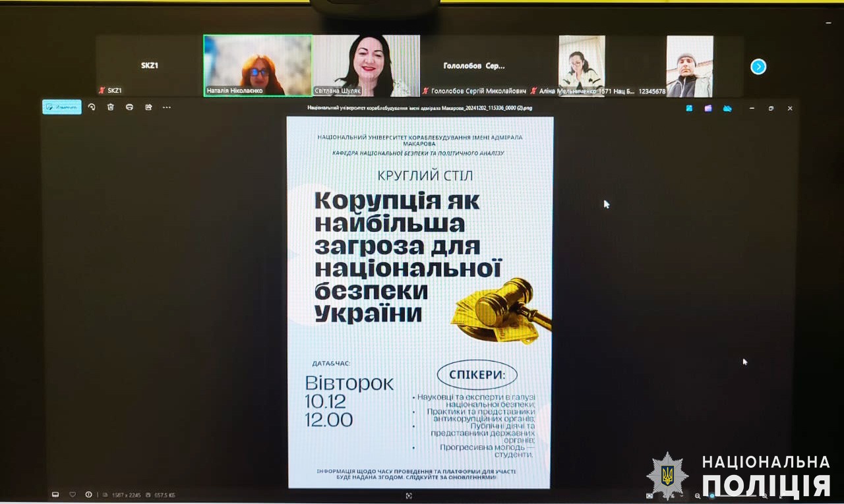This screenshot has height=504, width=844.
Task: Open the three-dot more options menu
Action: (167, 107)
